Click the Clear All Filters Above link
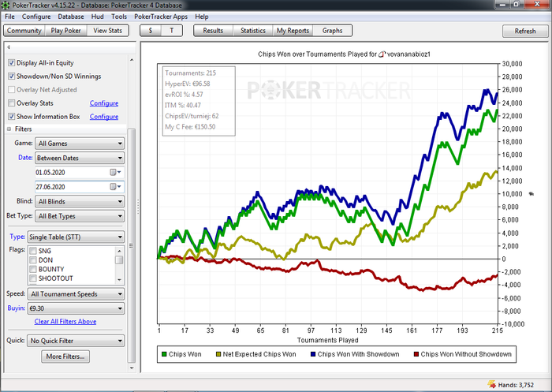This screenshot has height=392, width=552. [65, 322]
